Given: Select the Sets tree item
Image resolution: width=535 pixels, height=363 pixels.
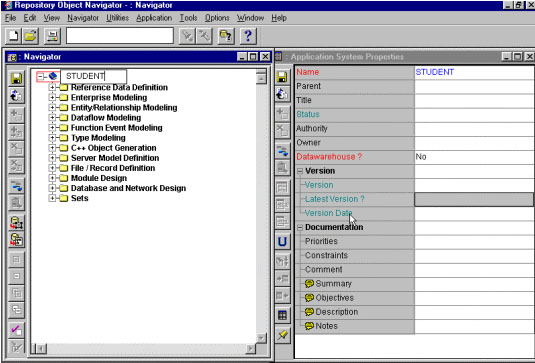Looking at the screenshot, I should pyautogui.click(x=79, y=198).
